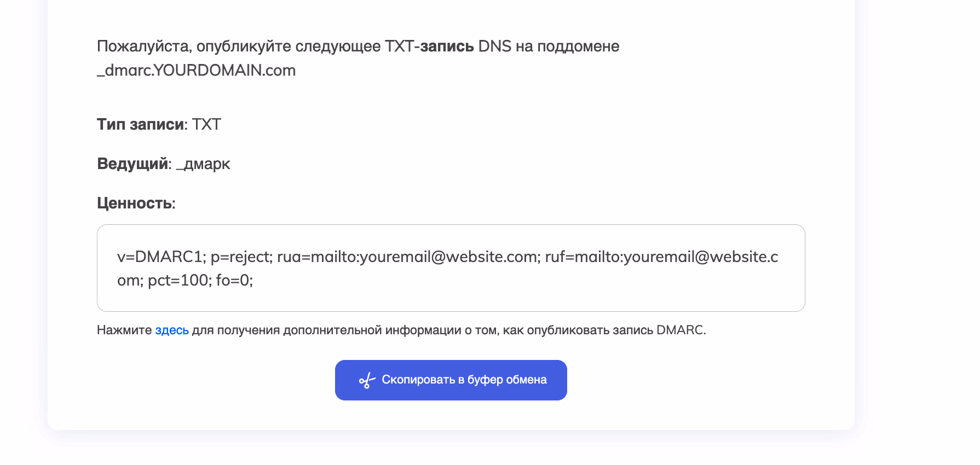Click the fo=0; parameter
The height and width of the screenshot is (465, 980).
pos(234,281)
